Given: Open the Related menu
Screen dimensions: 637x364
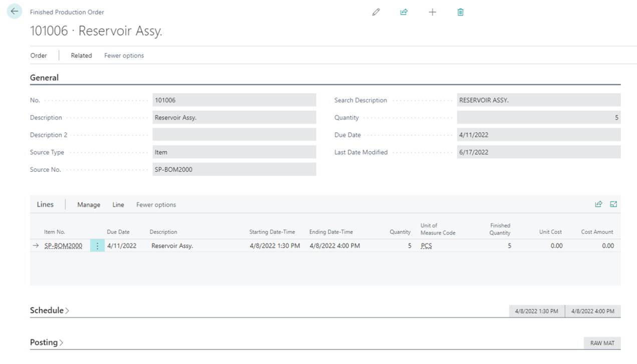Looking at the screenshot, I should tap(81, 56).
